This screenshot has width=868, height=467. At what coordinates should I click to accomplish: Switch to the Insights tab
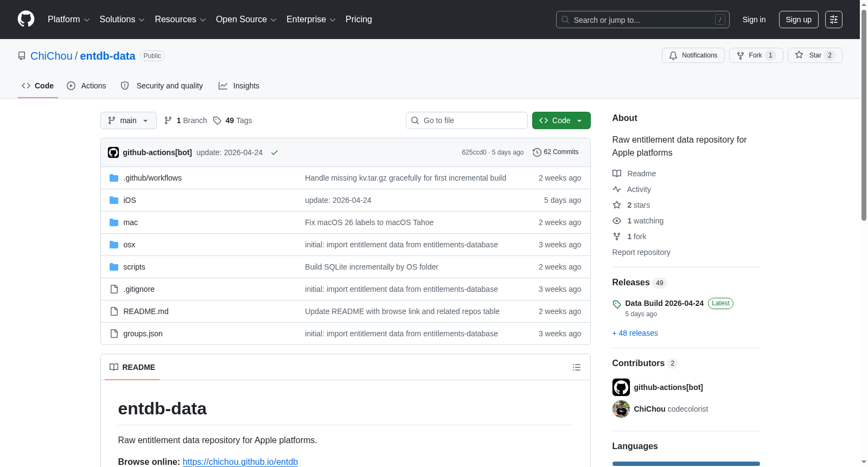[239, 86]
